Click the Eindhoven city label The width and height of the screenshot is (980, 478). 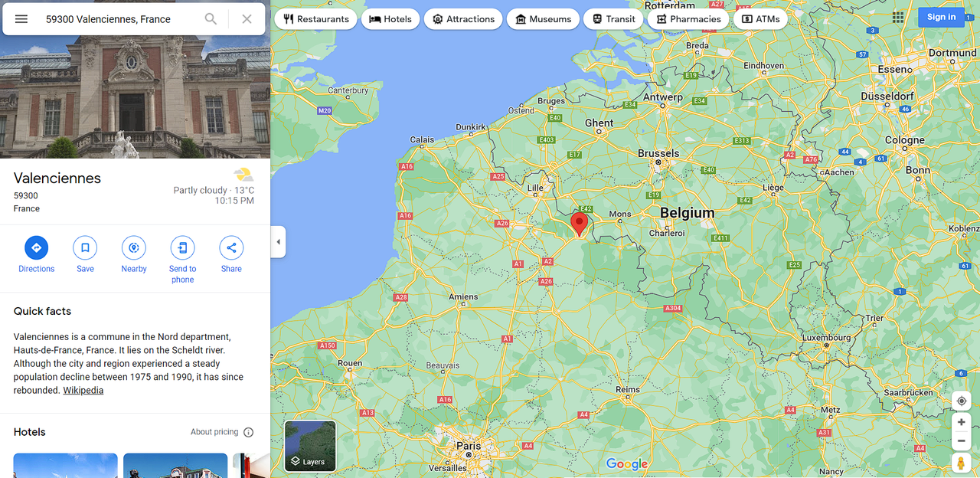coord(763,65)
